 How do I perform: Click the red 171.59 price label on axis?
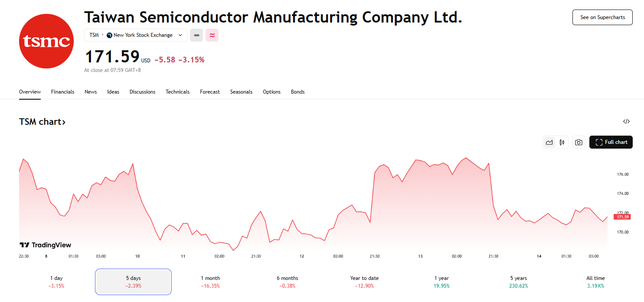pos(622,217)
